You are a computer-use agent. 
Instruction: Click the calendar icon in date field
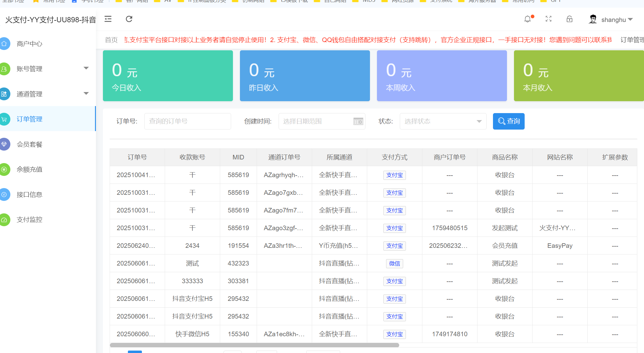358,121
